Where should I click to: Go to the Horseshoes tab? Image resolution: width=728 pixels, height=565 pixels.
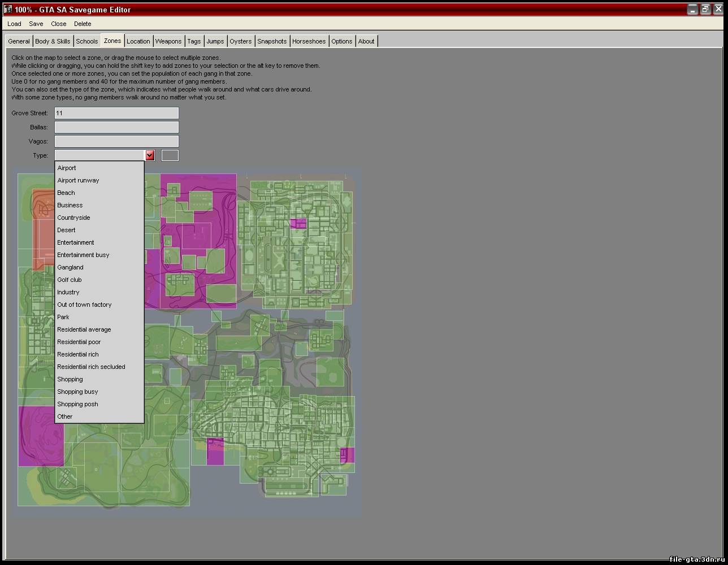pyautogui.click(x=309, y=41)
